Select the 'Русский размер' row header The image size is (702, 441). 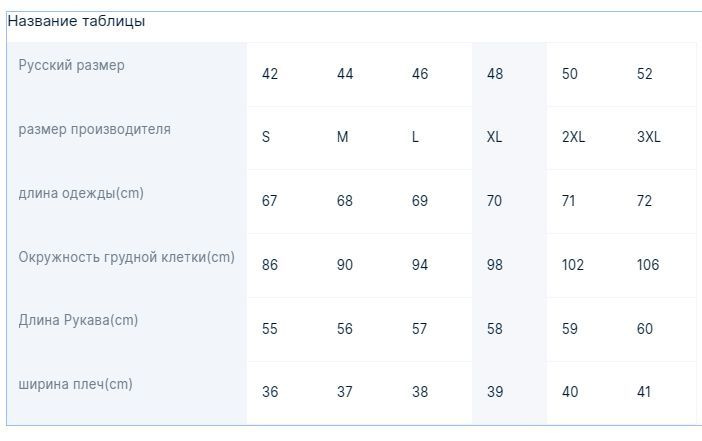pyautogui.click(x=71, y=65)
